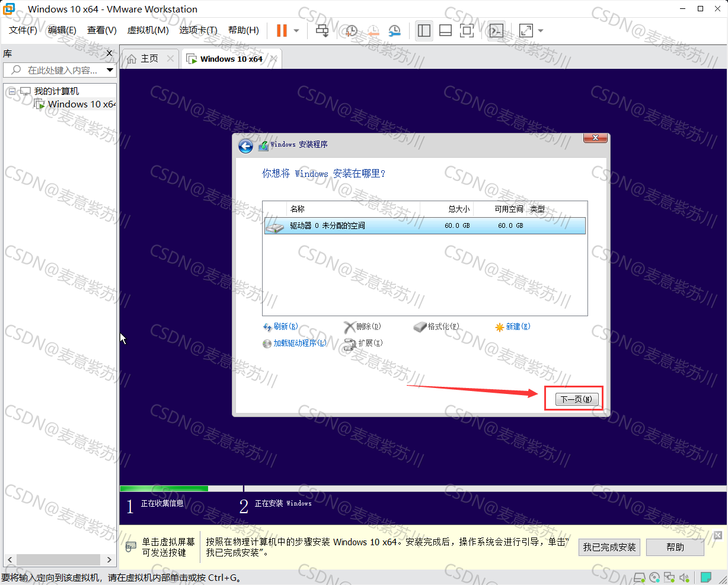The image size is (728, 585).
Task: Select 我的计算机 in the library tree
Action: 56,91
